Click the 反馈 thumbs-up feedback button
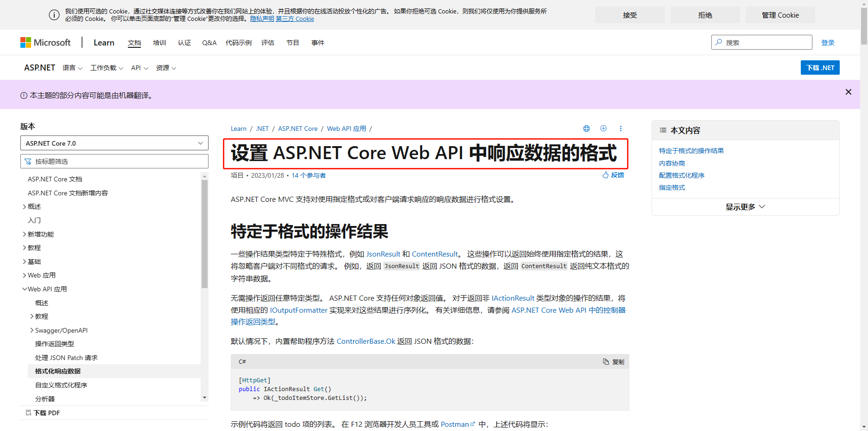This screenshot has height=431, width=868. (x=613, y=175)
